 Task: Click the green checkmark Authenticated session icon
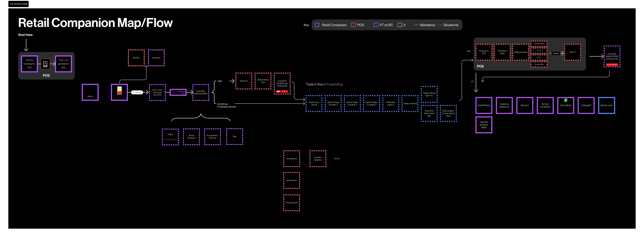pyautogui.click(x=173, y=92)
